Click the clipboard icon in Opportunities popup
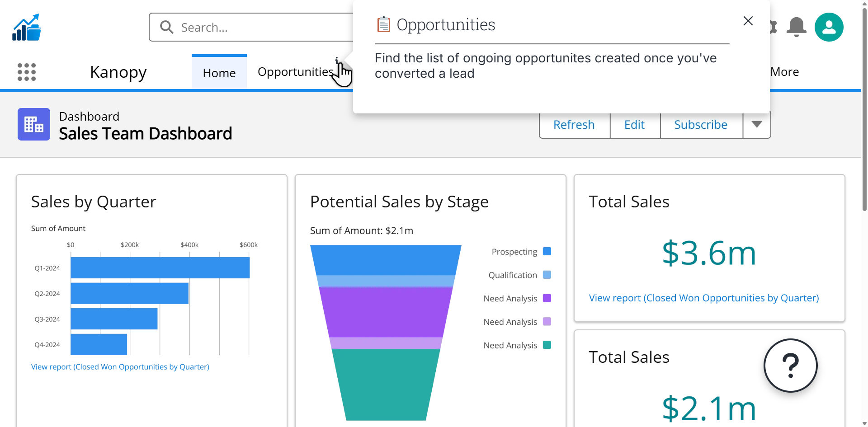Viewport: 868px width, 427px height. click(383, 24)
